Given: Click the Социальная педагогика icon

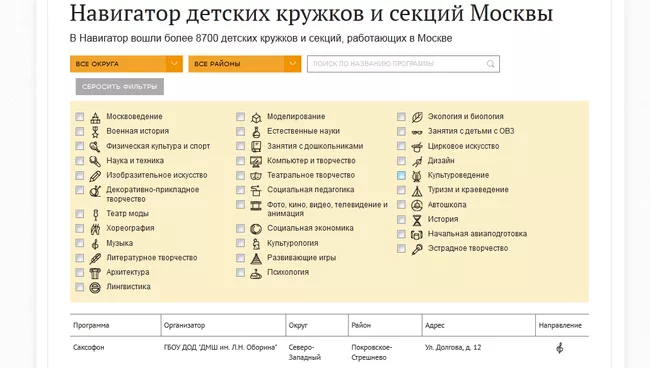Looking at the screenshot, I should pos(256,191).
